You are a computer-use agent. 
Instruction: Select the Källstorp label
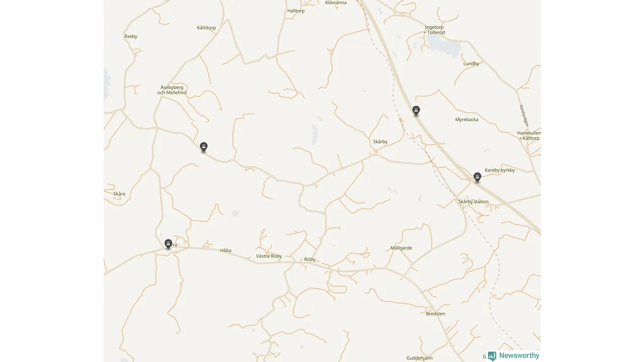click(207, 28)
